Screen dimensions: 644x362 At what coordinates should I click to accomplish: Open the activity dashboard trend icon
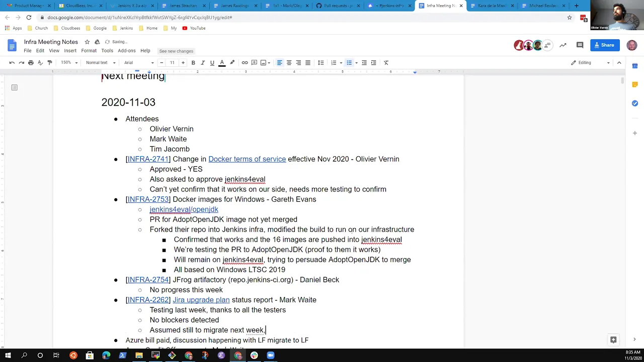point(563,45)
